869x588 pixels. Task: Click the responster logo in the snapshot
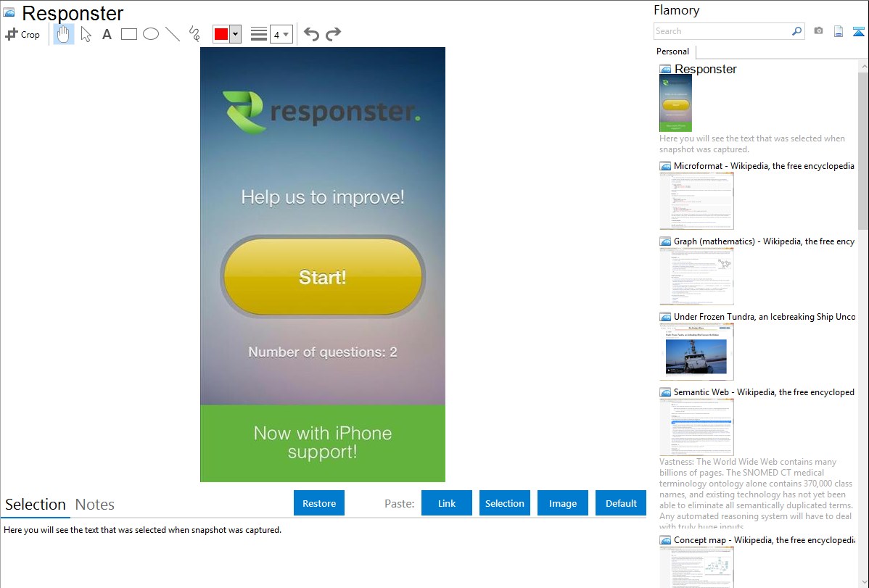tap(321, 112)
